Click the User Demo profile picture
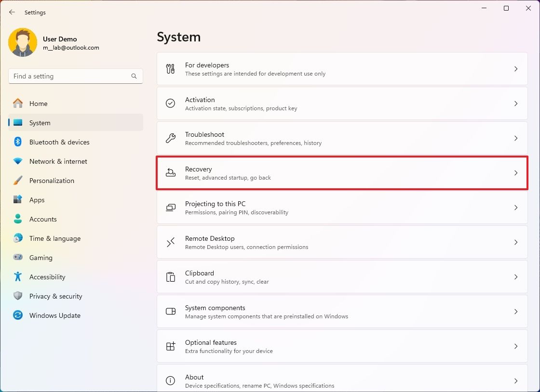Screen dimensions: 540x392 (x=23, y=42)
